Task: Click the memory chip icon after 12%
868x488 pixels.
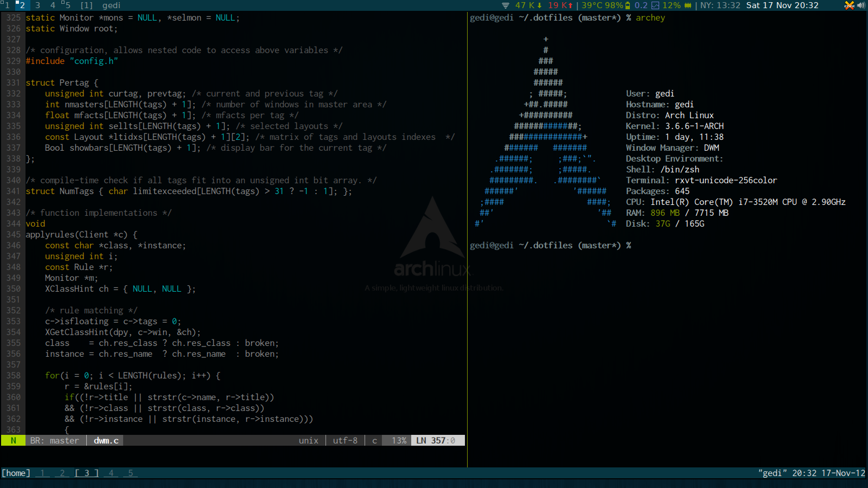Action: (688, 5)
